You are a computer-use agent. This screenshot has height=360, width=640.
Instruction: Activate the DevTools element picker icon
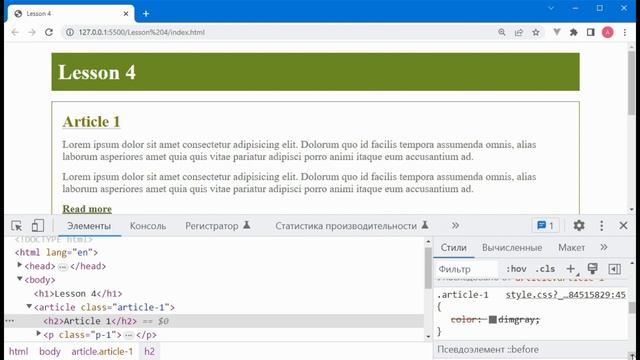point(17,226)
